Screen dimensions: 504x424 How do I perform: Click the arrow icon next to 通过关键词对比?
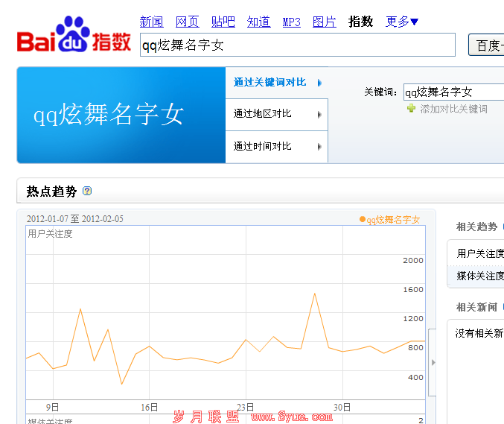[x=319, y=83]
